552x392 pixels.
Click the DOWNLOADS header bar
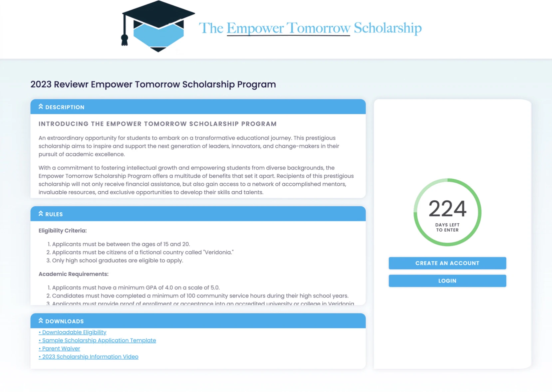click(x=198, y=321)
